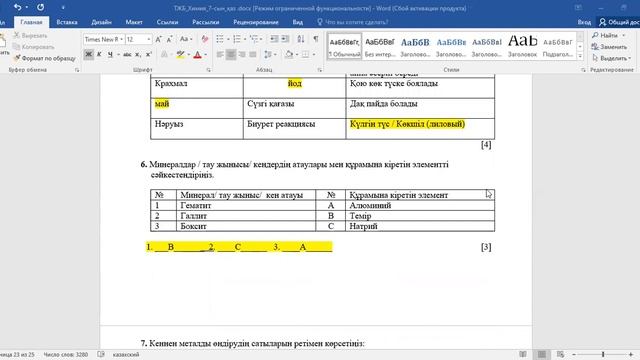
Task: Open the Paragraph dialog launcher (Абзац group)
Action: [x=320, y=70]
